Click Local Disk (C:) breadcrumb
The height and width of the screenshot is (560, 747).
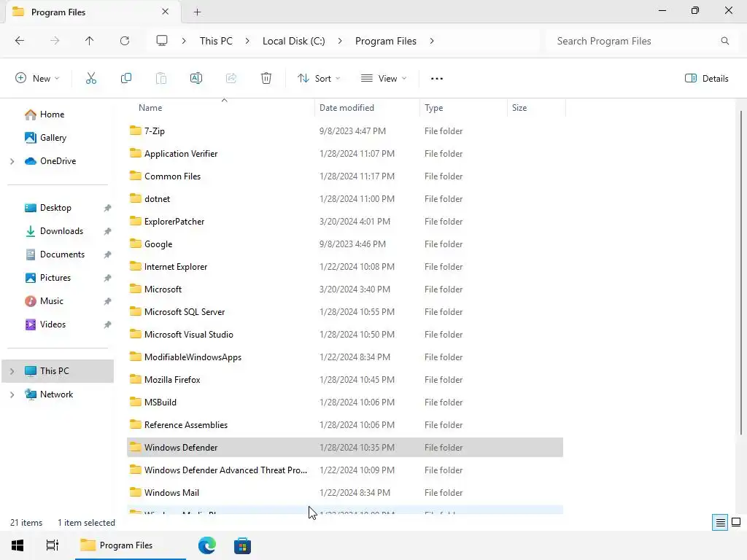(x=293, y=41)
